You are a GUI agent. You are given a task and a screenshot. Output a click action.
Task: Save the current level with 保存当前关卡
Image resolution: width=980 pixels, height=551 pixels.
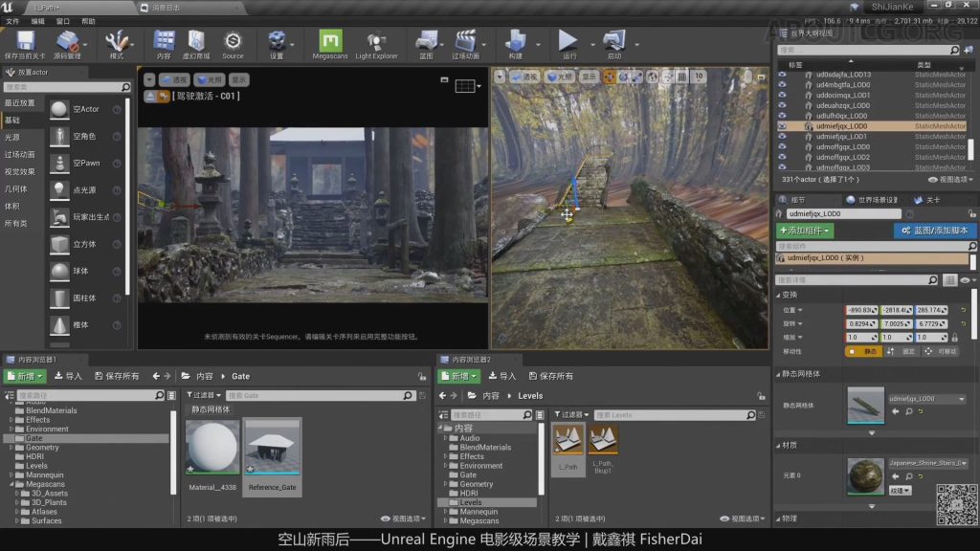[x=26, y=41]
